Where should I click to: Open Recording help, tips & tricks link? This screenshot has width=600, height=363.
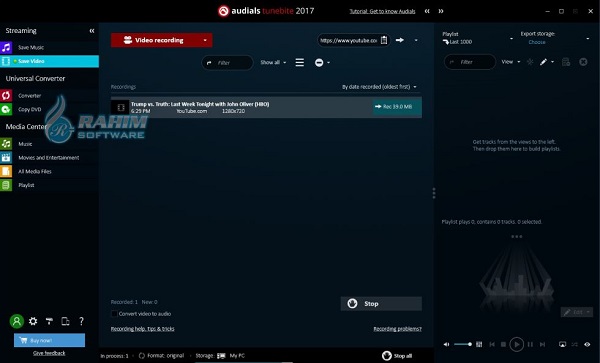[142, 329]
